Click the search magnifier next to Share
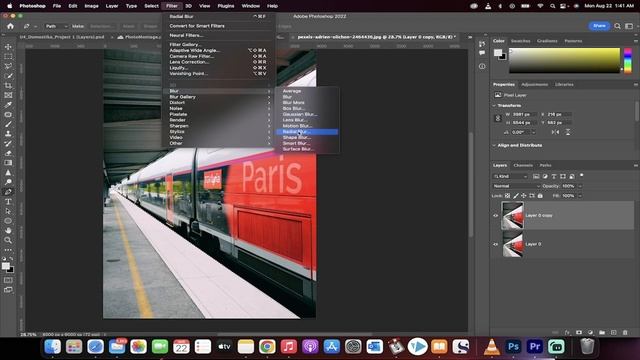640x360 pixels. (617, 26)
